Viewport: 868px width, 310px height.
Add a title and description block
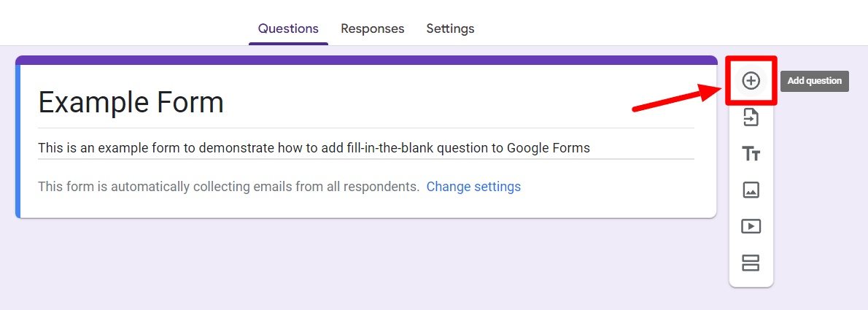[751, 153]
